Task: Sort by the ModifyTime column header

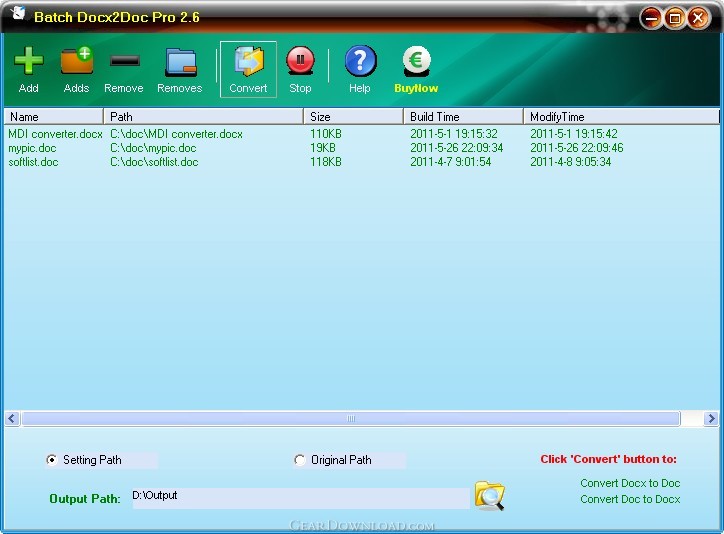Action: (x=621, y=116)
